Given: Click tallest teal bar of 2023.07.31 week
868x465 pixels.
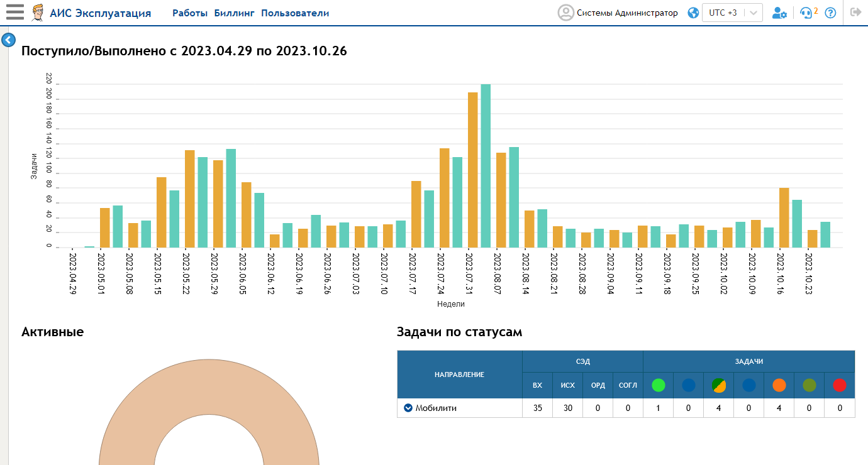Looking at the screenshot, I should [486, 166].
